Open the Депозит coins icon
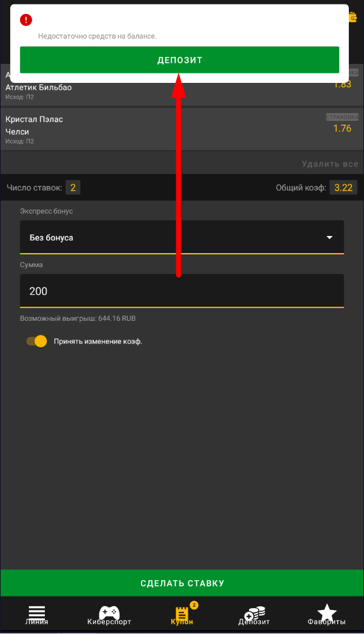The height and width of the screenshot is (634, 364). (x=255, y=613)
